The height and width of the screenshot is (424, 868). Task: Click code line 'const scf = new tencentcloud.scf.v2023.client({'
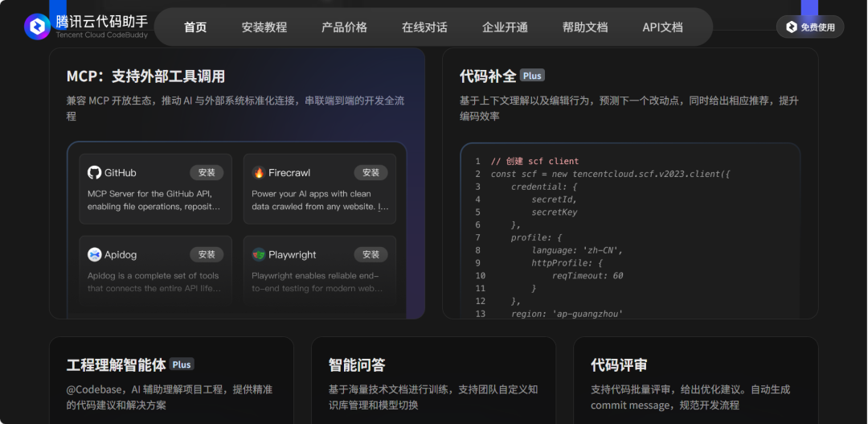pos(611,174)
